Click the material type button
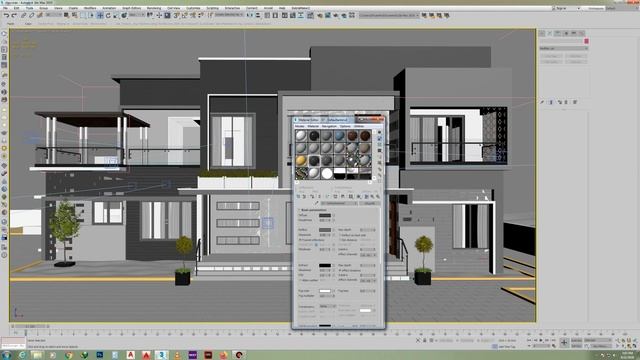Viewport: 640px width, 360px height. coord(370,203)
